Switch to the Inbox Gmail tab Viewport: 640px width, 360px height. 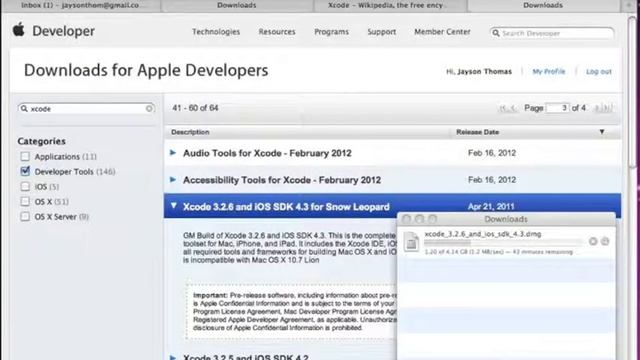80,5
